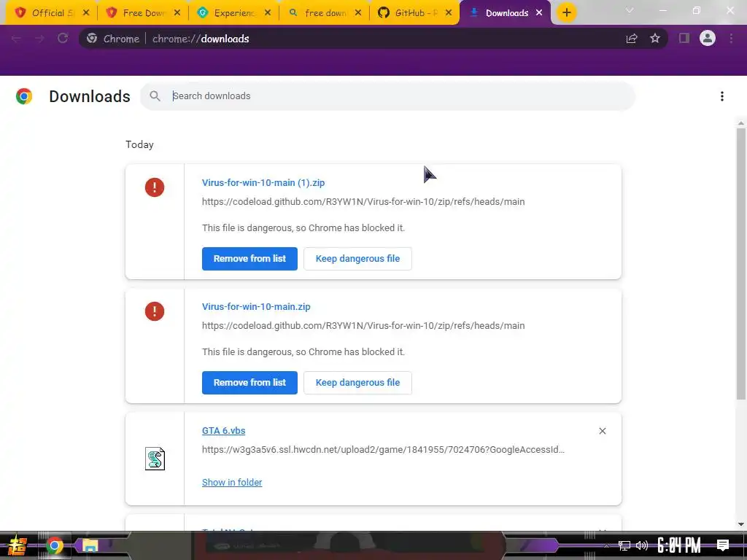Close the GitHub tab
This screenshot has height=560, width=747.
click(449, 13)
